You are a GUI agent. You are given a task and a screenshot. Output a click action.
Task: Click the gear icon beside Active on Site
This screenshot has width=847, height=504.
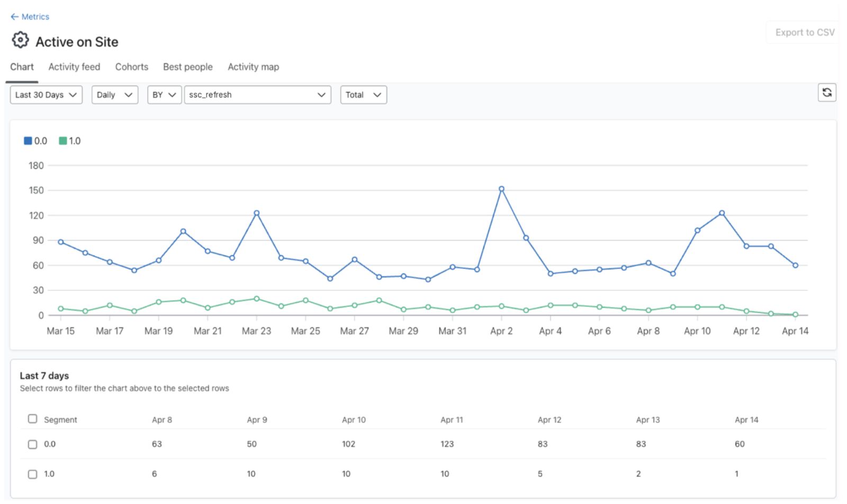[20, 40]
